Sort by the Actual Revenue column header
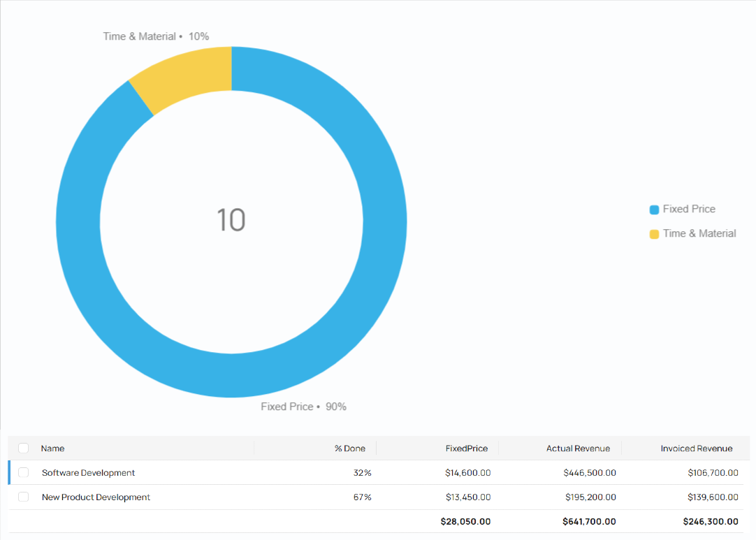Screen dimensions: 756x540 tap(578, 448)
